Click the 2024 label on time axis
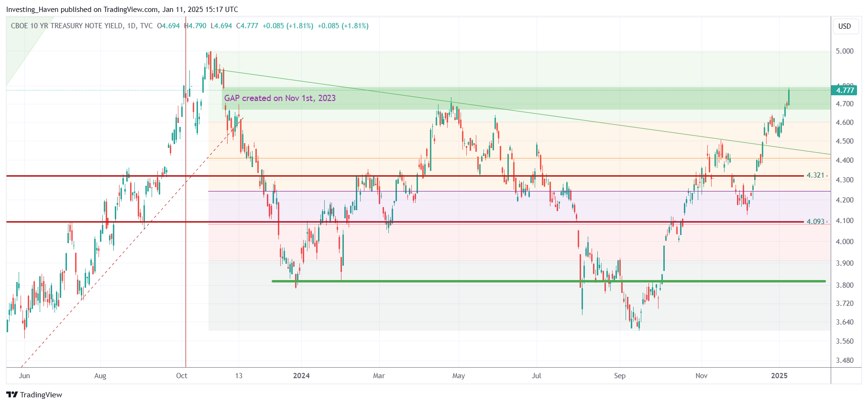Image resolution: width=868 pixels, height=405 pixels. [x=301, y=376]
